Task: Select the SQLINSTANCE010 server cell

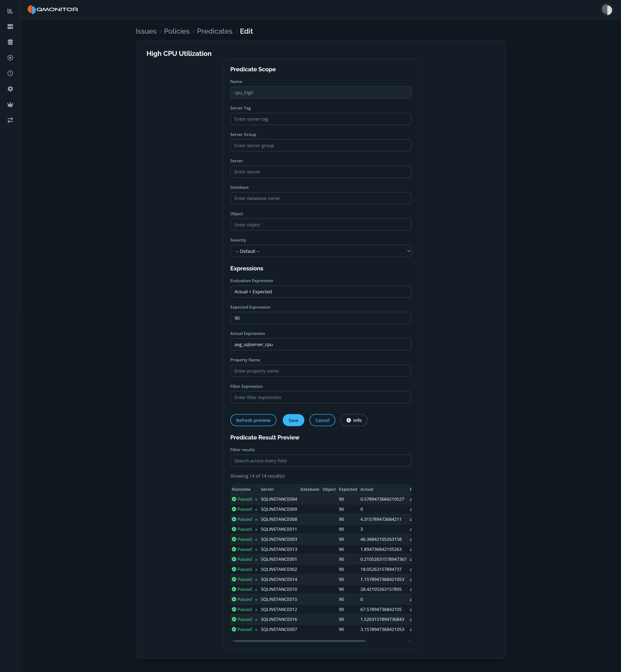Action: click(279, 589)
